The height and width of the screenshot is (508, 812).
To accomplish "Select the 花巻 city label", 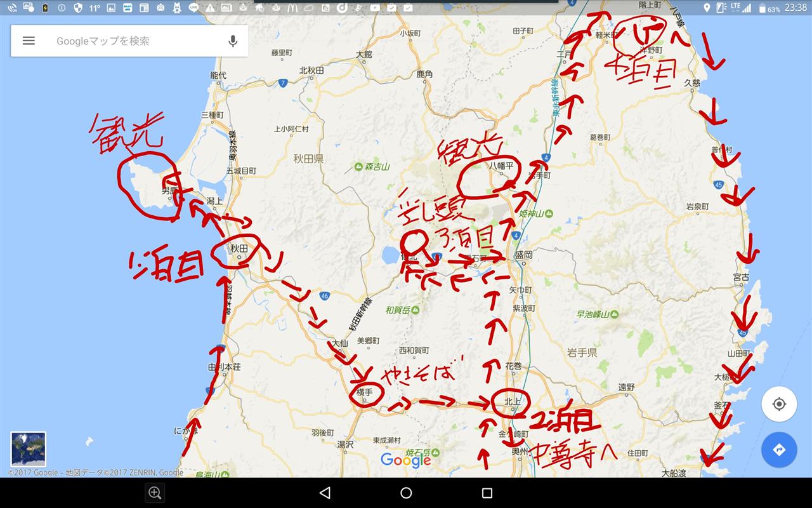I will tap(514, 366).
